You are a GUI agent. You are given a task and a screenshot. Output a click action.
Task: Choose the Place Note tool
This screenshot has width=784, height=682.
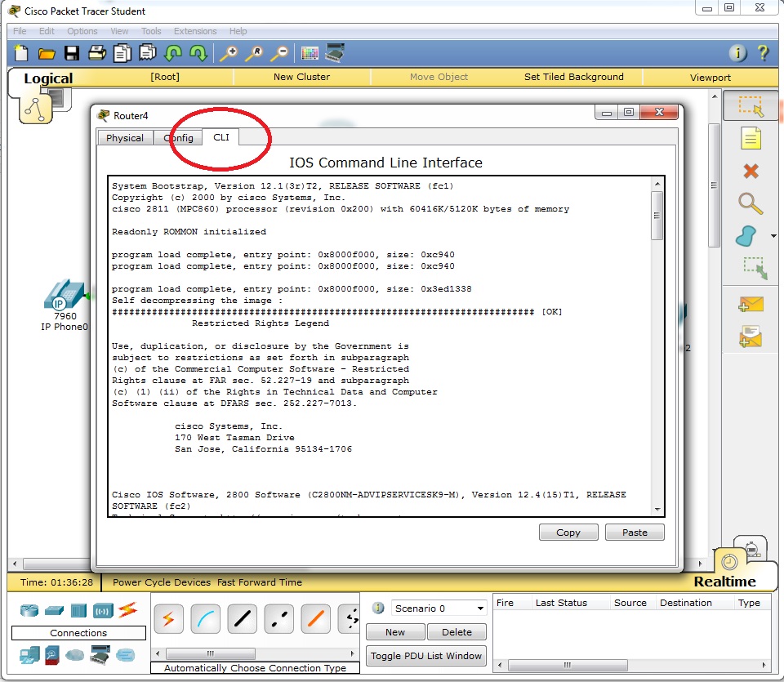click(751, 139)
